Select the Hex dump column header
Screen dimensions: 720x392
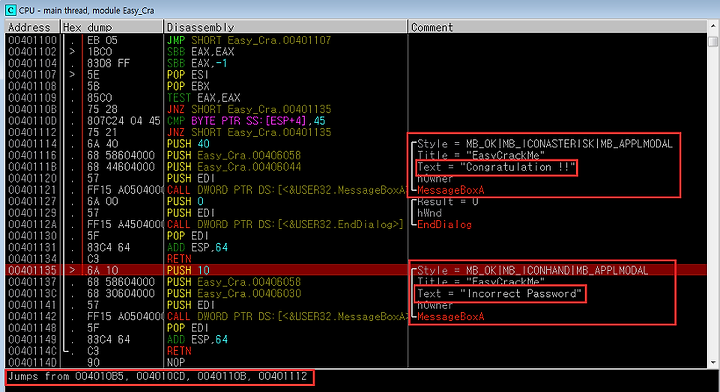coord(112,27)
